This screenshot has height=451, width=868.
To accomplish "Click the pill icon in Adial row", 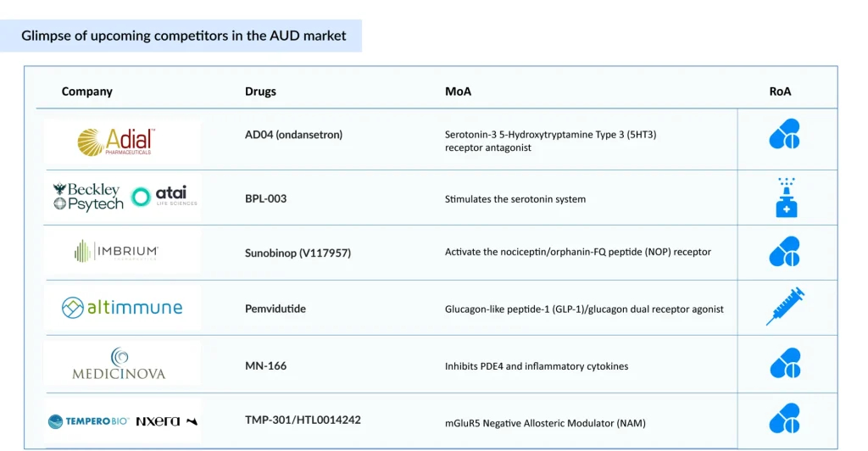I will (784, 134).
